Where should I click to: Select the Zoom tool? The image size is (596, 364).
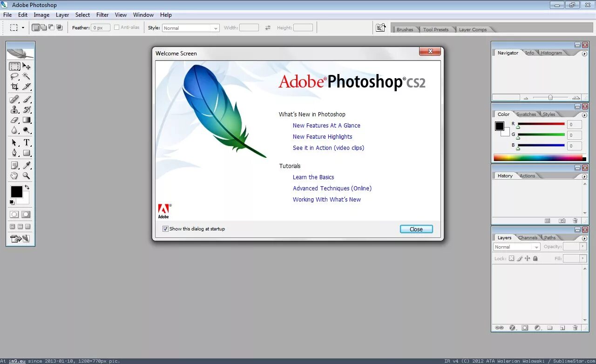click(27, 175)
